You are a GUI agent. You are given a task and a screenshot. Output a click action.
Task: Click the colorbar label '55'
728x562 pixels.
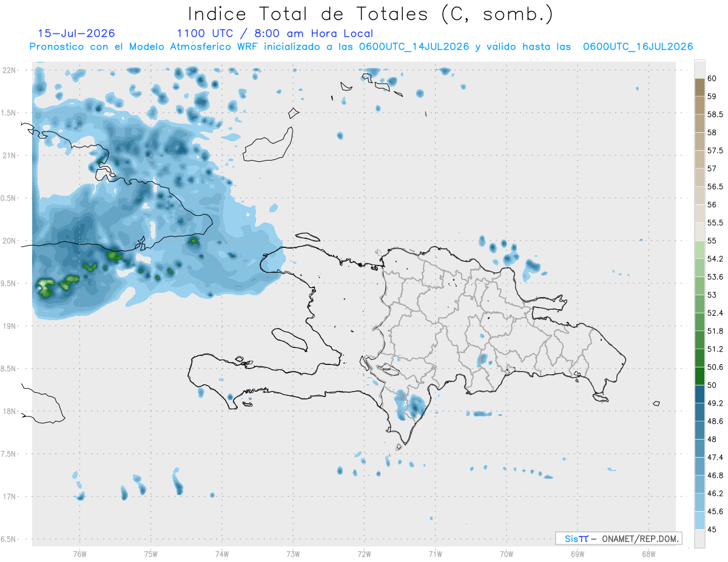pyautogui.click(x=712, y=241)
